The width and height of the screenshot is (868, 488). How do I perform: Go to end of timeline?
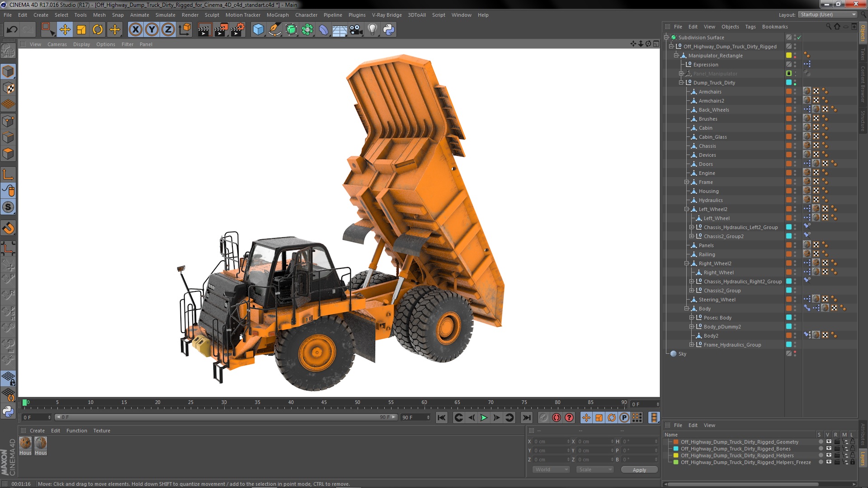click(x=526, y=418)
